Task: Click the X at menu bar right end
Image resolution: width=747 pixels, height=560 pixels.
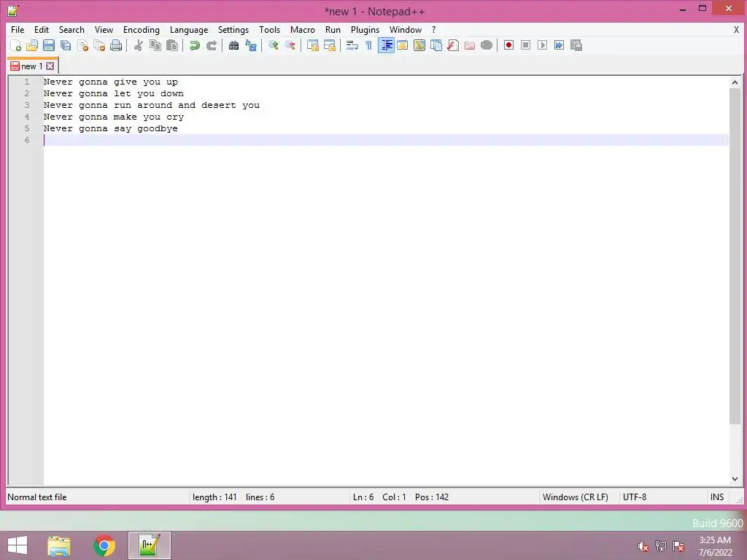Action: 736,29
